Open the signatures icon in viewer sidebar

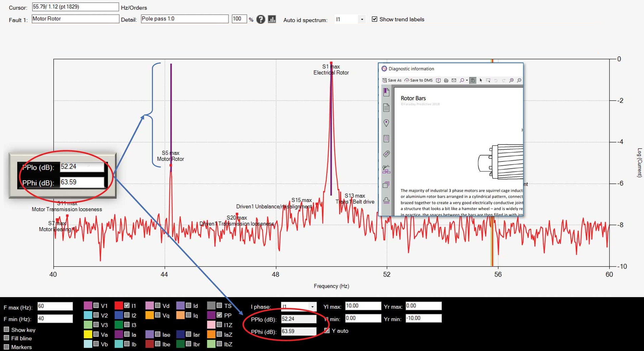pos(386,169)
